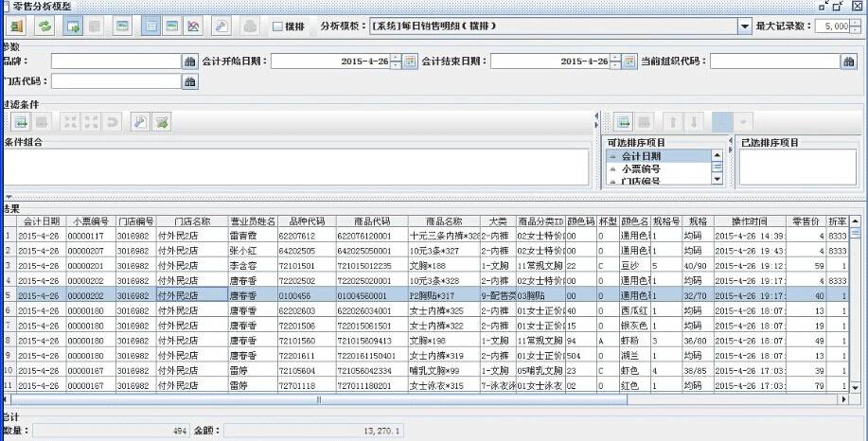The height and width of the screenshot is (441, 868).
Task: Expand the 分析模板 dropdown list
Action: click(x=744, y=26)
